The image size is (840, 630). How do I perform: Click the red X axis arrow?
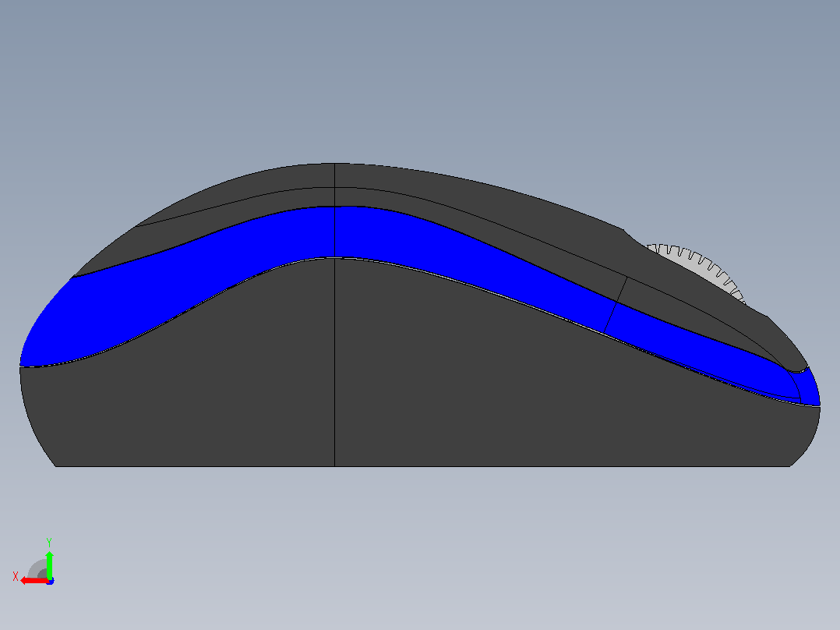pos(34,581)
